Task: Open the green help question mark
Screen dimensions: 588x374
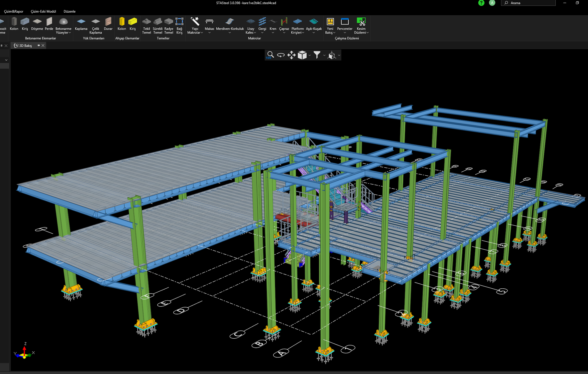Action: coord(481,3)
